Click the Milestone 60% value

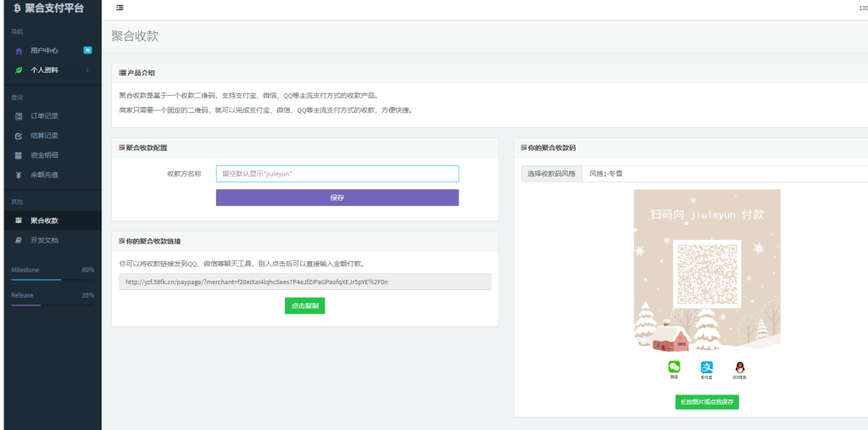point(88,270)
